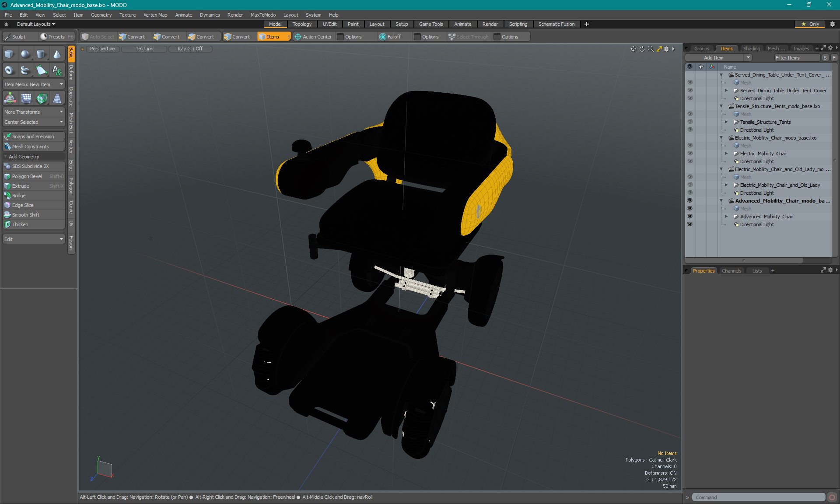This screenshot has width=840, height=504.
Task: Click the SDS Subdivide 2X tool
Action: click(x=34, y=166)
